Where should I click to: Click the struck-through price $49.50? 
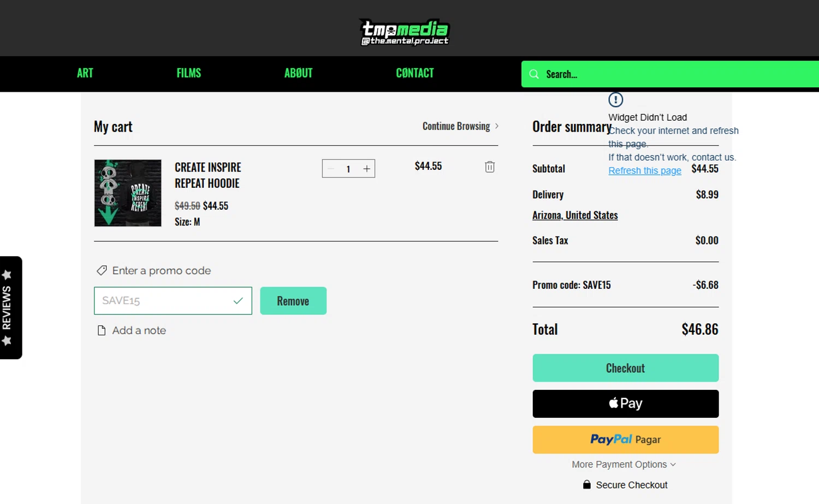[187, 206]
